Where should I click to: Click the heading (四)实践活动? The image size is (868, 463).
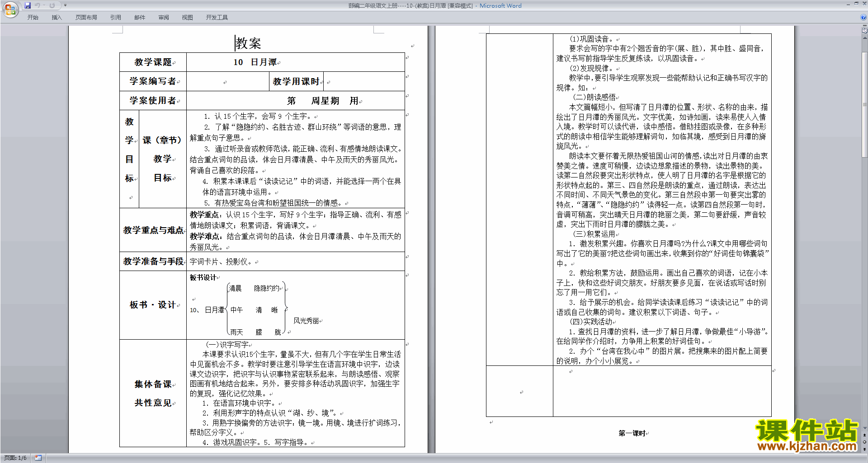[x=591, y=322]
